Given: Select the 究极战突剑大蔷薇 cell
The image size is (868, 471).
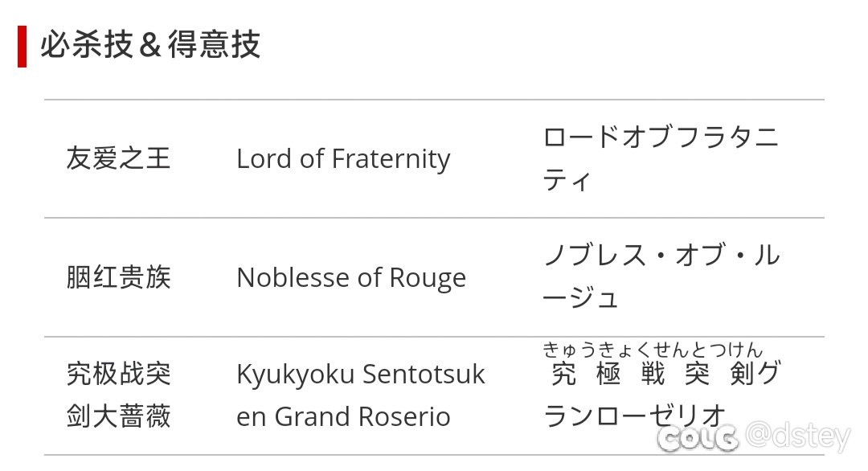Looking at the screenshot, I should 118,395.
